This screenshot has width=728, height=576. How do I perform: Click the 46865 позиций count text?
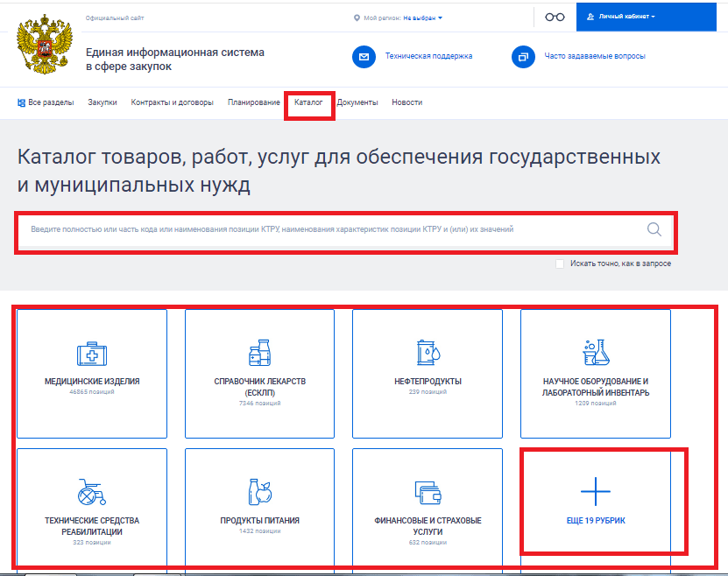92,392
